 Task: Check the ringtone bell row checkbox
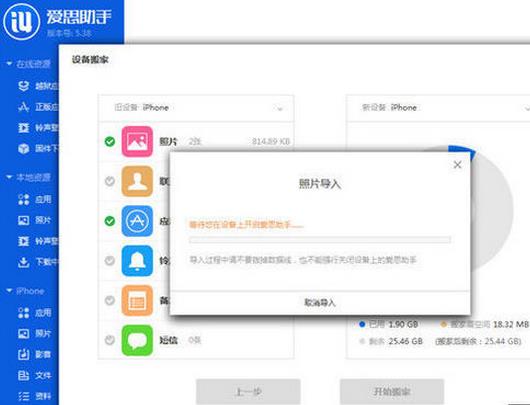110,261
